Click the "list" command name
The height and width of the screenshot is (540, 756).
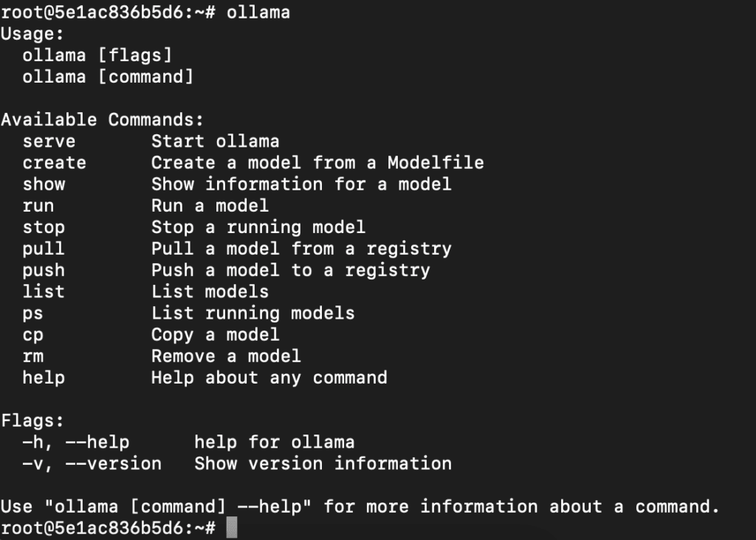click(44, 291)
